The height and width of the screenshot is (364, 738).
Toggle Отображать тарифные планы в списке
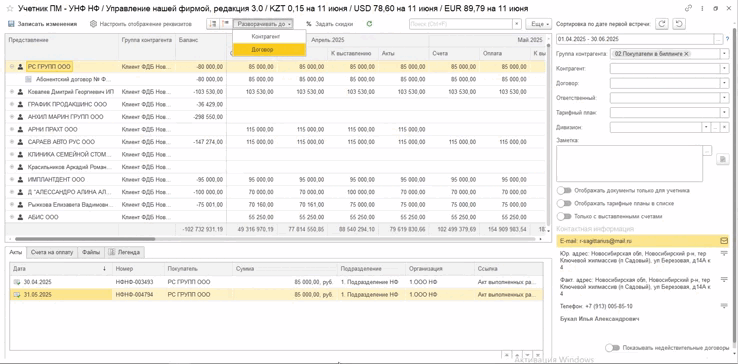pyautogui.click(x=563, y=203)
